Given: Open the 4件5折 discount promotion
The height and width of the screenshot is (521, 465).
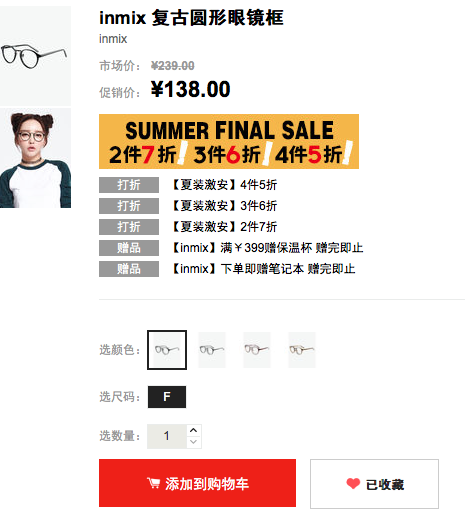Looking at the screenshot, I should point(224,185).
